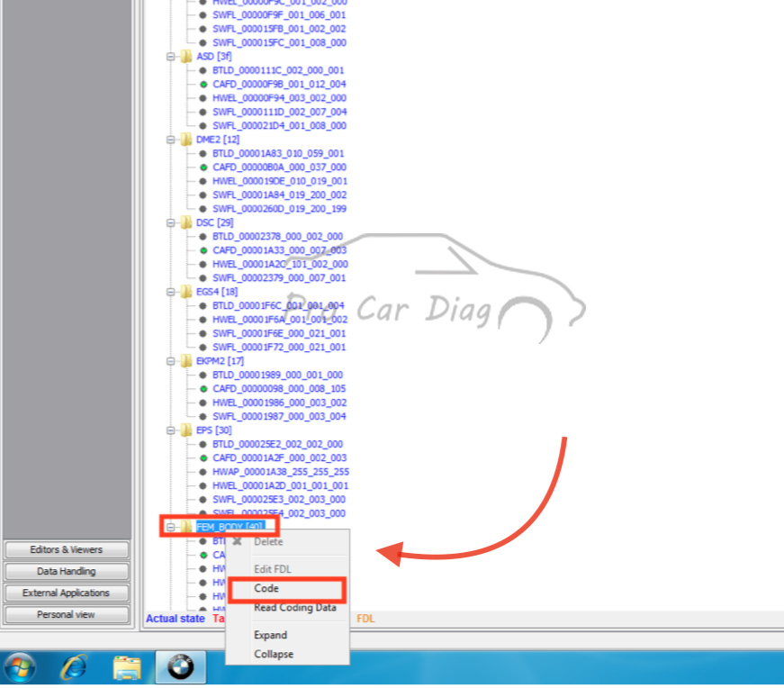
Task: Select HWEL_00001986_000_003_002 entry
Action: (x=280, y=403)
